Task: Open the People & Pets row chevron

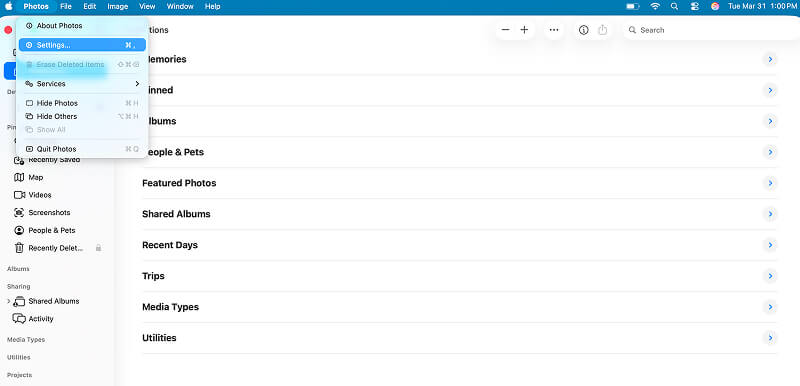Action: click(x=770, y=152)
